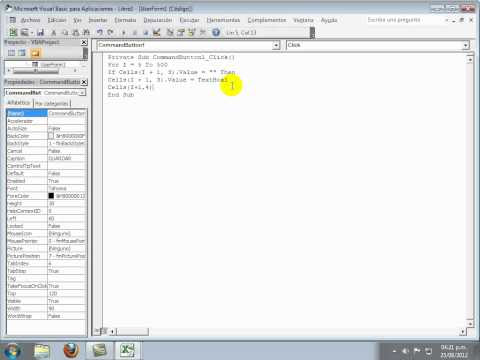Expand the CommandButton1 object dropdown in code window
Viewport: 480px width, 360px height.
click(276, 45)
